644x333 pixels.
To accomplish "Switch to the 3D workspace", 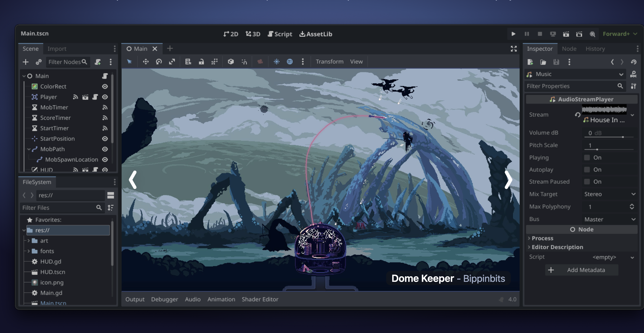I will tap(253, 34).
